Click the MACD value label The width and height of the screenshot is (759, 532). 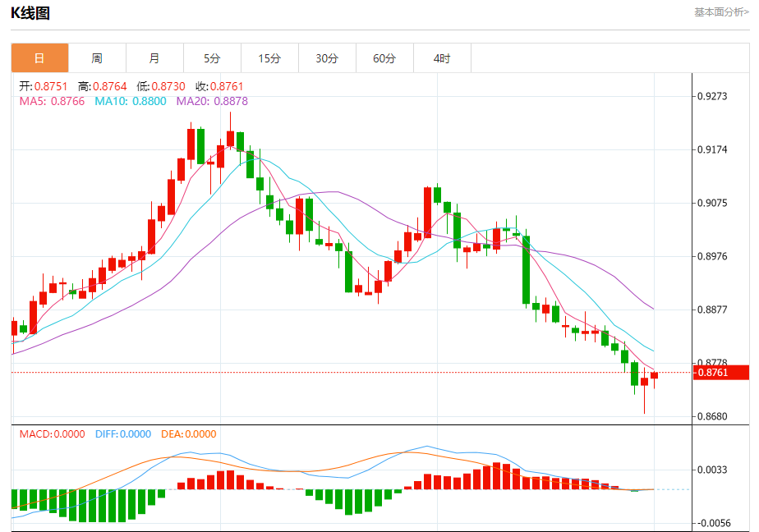pyautogui.click(x=52, y=433)
